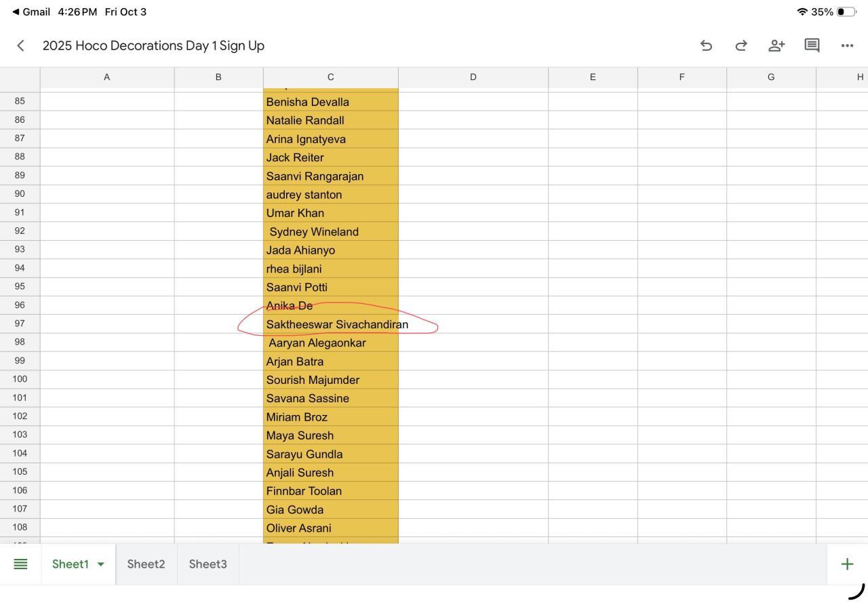868x603 pixels.
Task: Select the Oliver Asrani cell
Action: (330, 528)
